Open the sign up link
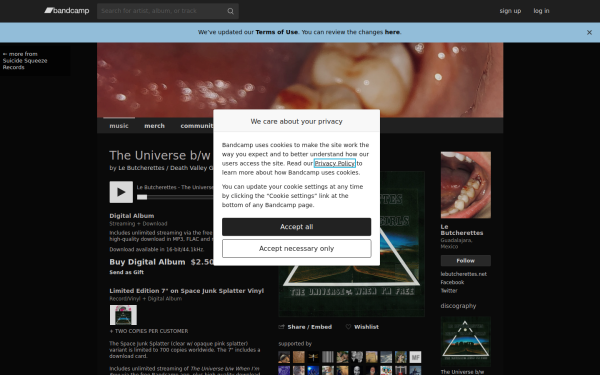The width and height of the screenshot is (600, 375). coord(510,11)
